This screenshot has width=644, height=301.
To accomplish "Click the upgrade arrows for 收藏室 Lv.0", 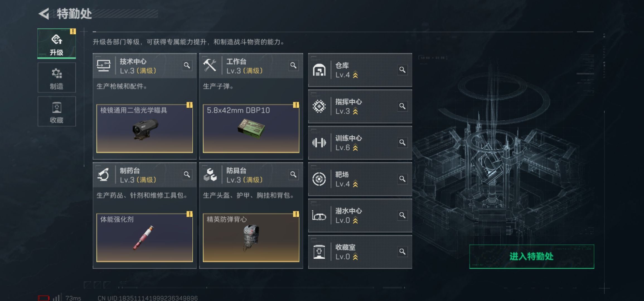I will (355, 257).
